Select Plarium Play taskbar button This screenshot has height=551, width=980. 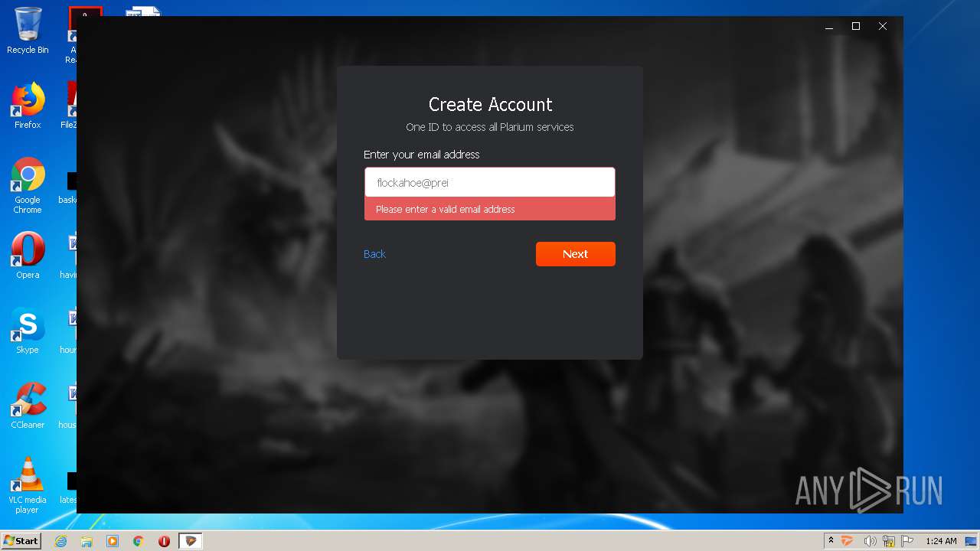tap(191, 541)
